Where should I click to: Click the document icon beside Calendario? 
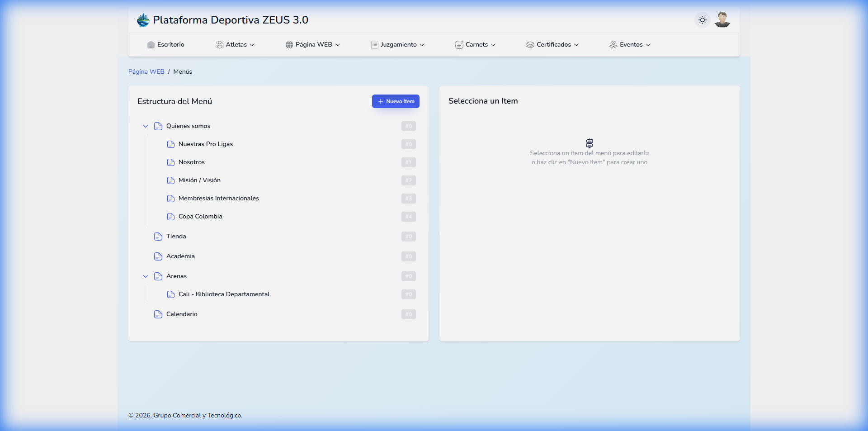(x=158, y=314)
